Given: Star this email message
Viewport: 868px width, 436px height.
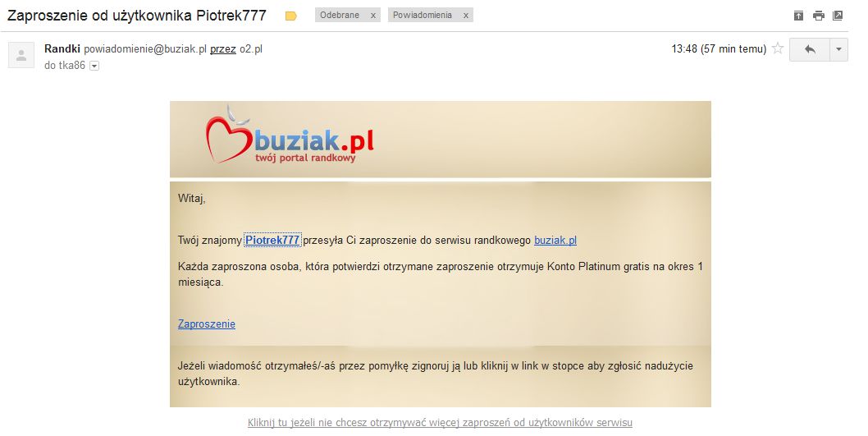Looking at the screenshot, I should tap(778, 48).
